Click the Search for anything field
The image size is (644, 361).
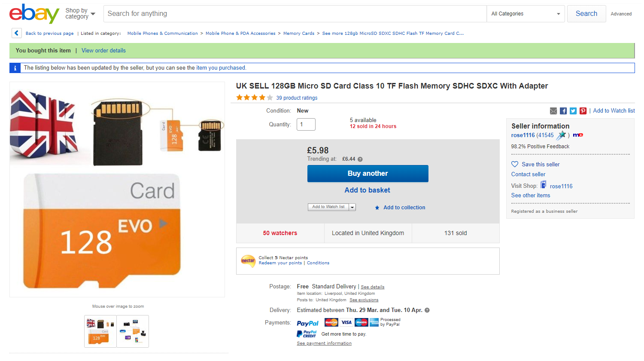(295, 14)
